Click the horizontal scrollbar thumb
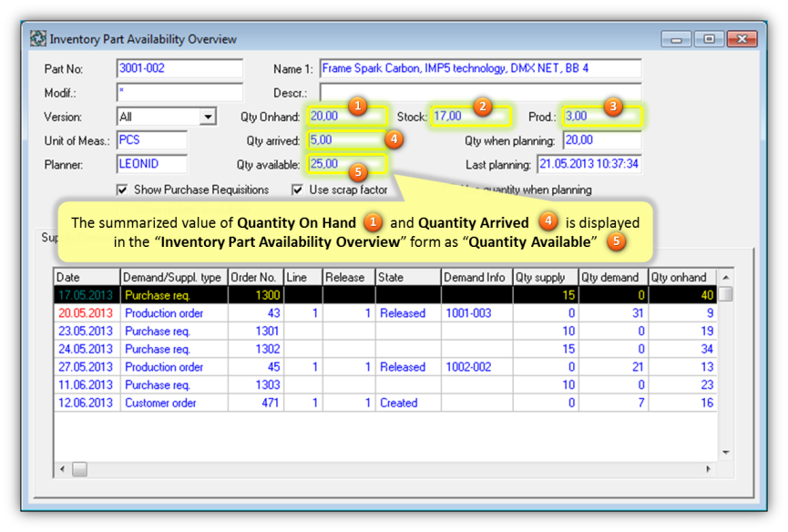The width and height of the screenshot is (788, 532). coord(79,469)
